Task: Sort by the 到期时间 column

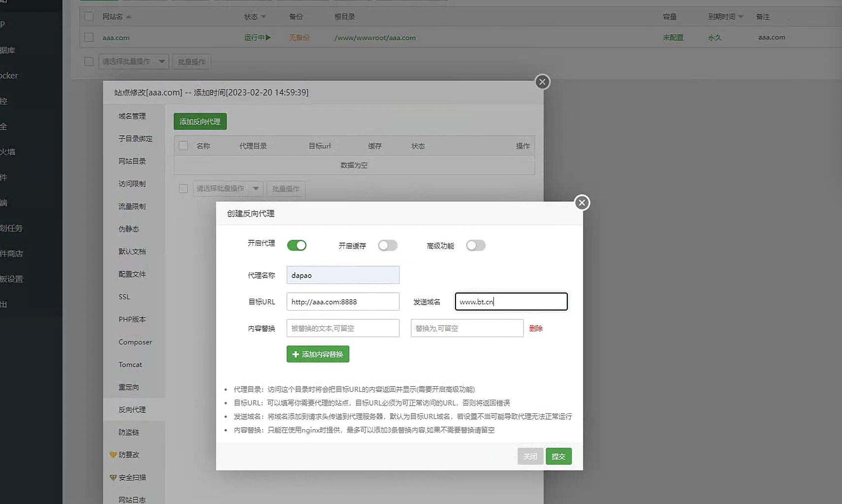Action: pyautogui.click(x=726, y=17)
